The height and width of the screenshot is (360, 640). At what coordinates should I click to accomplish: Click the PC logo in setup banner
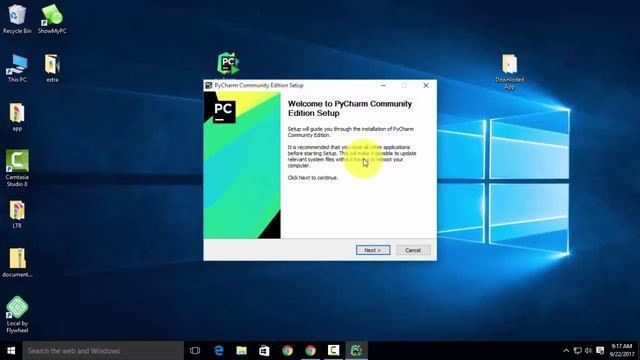click(223, 111)
